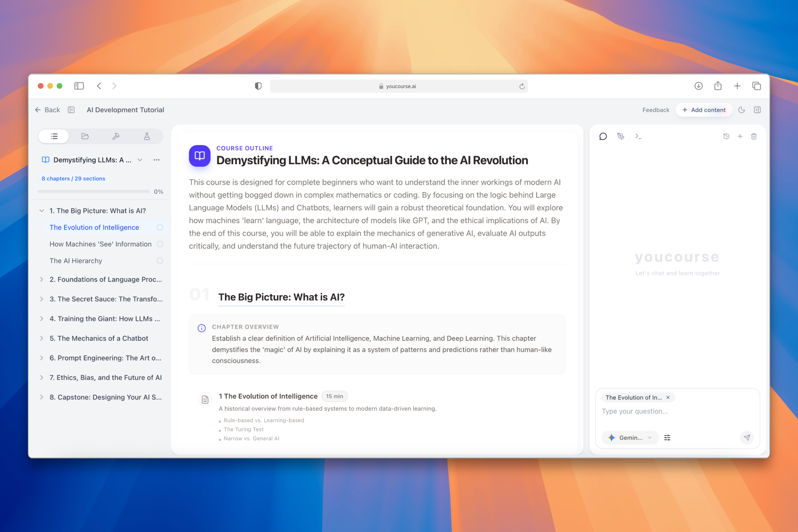Collapse chapter 1 The Big Picture
The image size is (798, 532).
[x=42, y=211]
